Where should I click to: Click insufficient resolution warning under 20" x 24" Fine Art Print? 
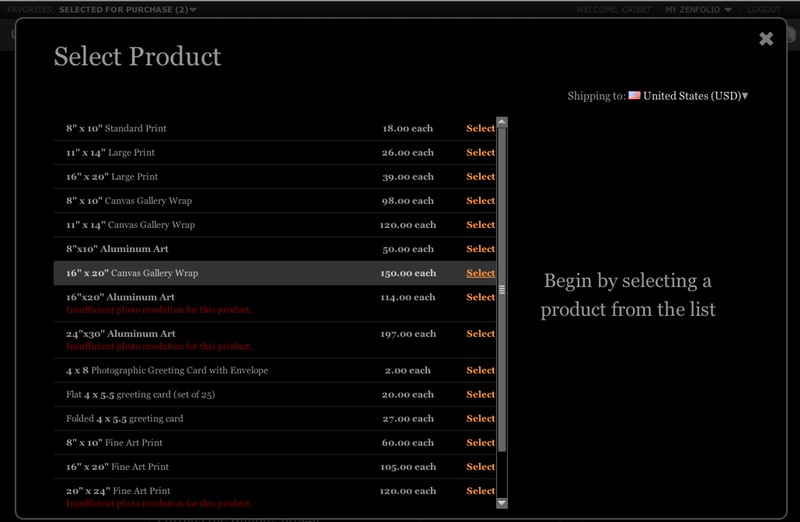(x=159, y=504)
